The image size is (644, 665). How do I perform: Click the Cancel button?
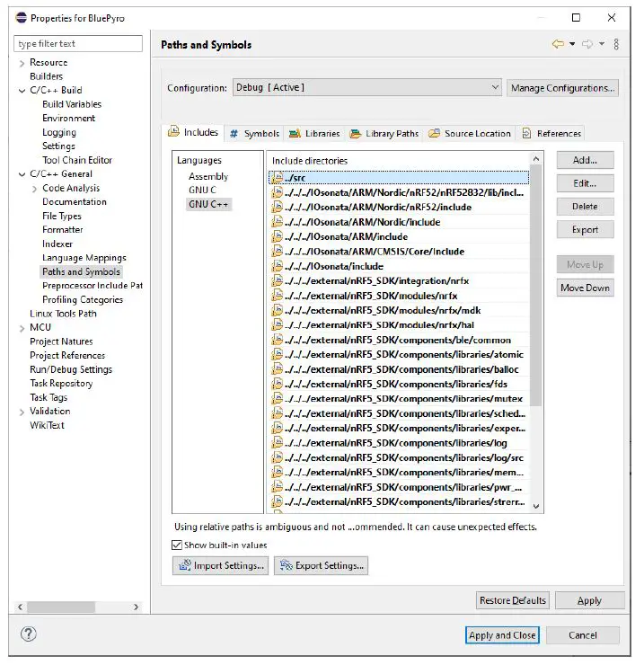(x=583, y=635)
